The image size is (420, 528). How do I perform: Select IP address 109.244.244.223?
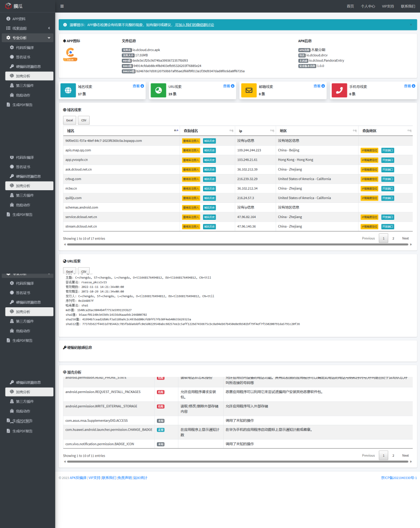[x=249, y=151]
